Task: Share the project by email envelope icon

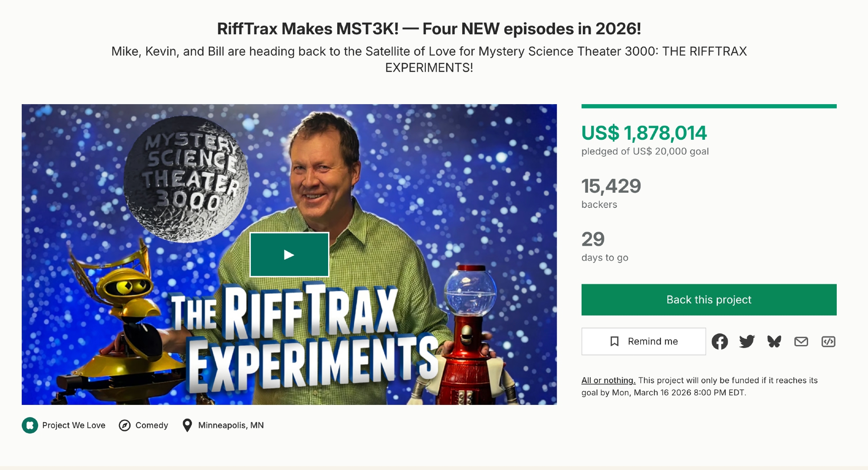Action: click(801, 342)
